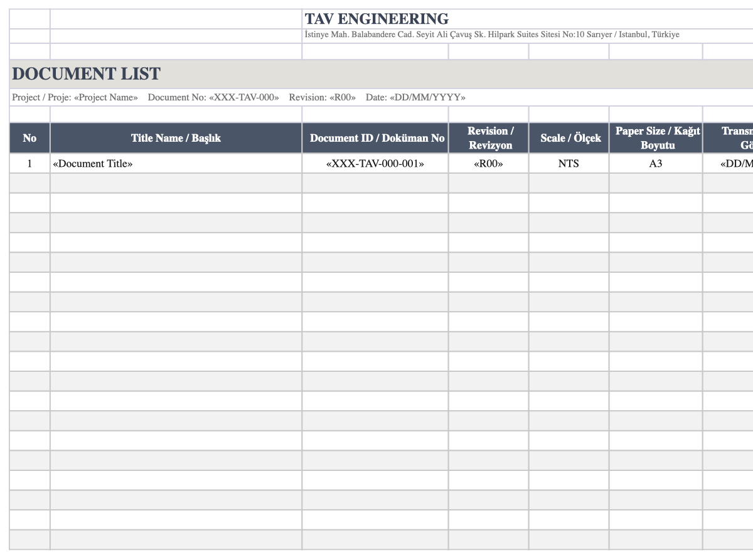Select the DOCUMENT LIST heading cell
This screenshot has height=560, width=753.
[x=381, y=74]
